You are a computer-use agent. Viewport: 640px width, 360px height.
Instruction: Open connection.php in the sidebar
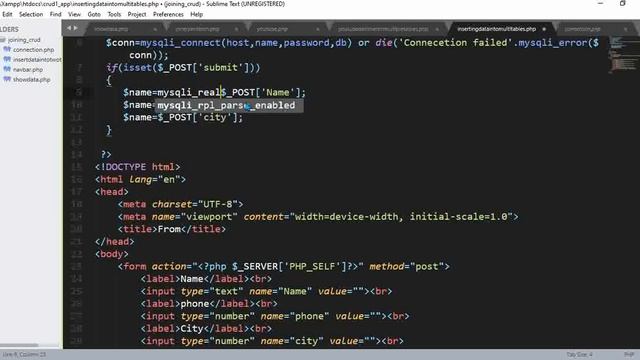[x=33, y=50]
